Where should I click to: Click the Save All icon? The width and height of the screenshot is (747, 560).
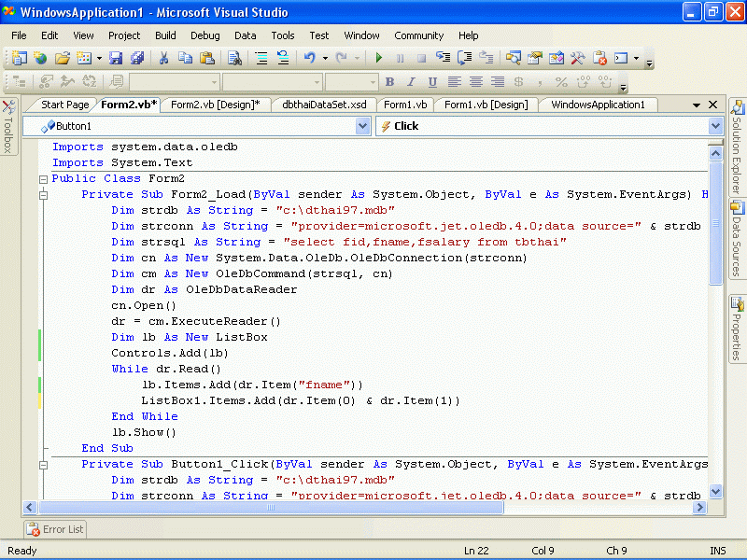(x=138, y=58)
